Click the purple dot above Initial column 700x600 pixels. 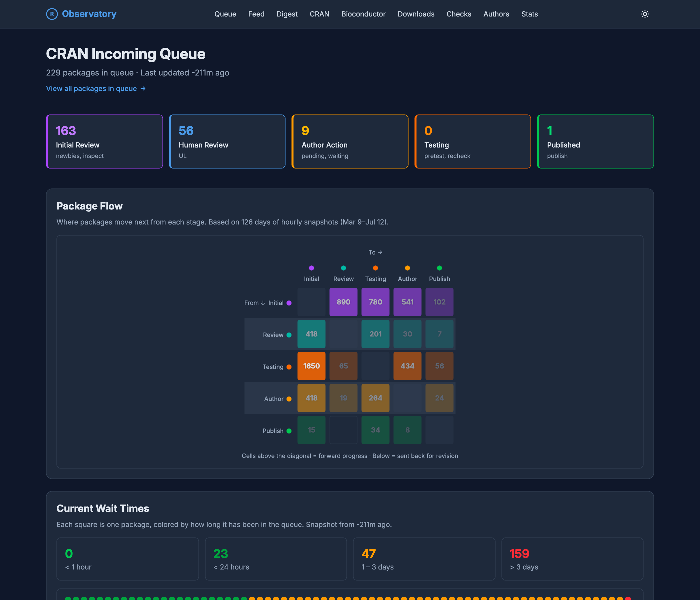[x=311, y=268]
